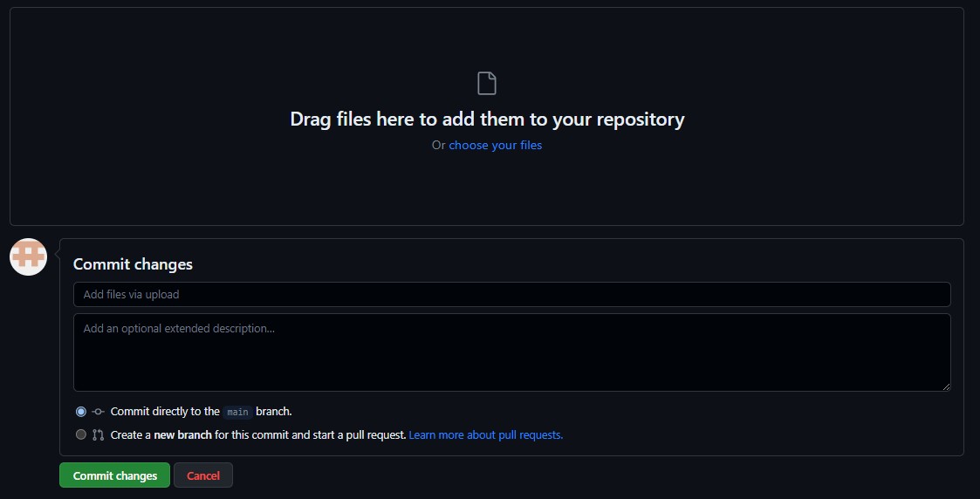This screenshot has height=499, width=980.
Task: Select the 'Create a new branch' radio button
Action: coord(81,434)
